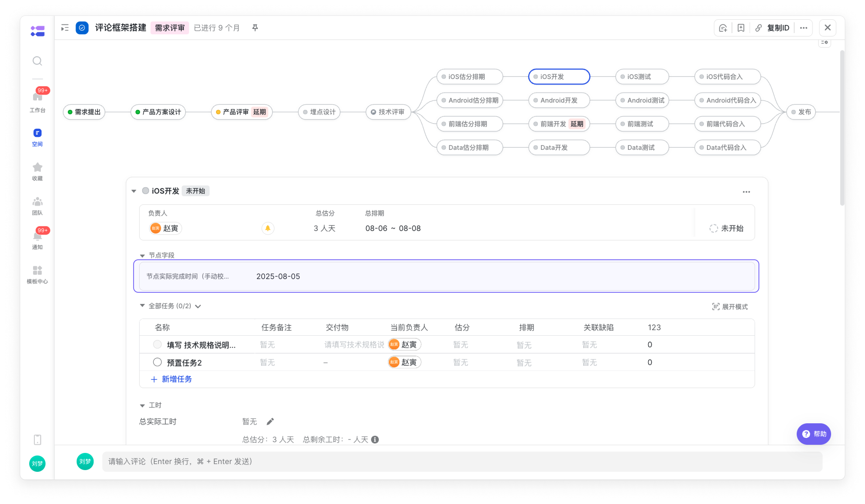The image size is (865, 504).
Task: Click the comment input field
Action: [x=462, y=461]
